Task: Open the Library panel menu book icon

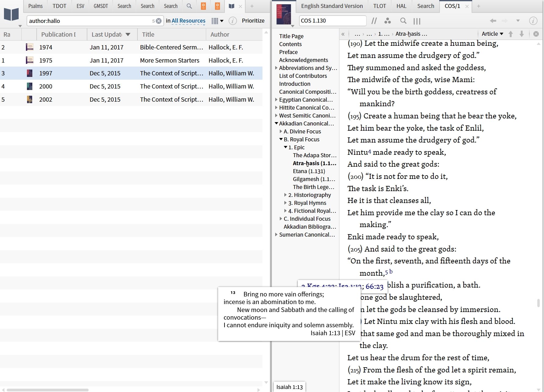Action: (x=11, y=15)
